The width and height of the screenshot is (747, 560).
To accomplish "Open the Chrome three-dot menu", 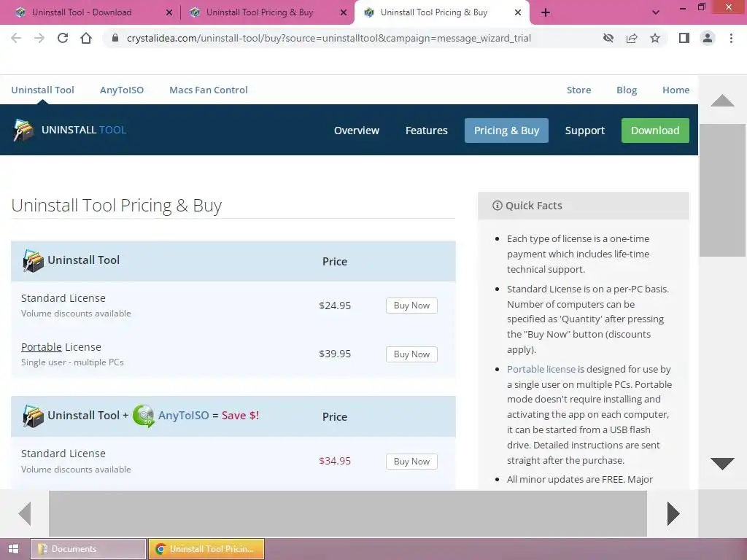I will click(731, 38).
